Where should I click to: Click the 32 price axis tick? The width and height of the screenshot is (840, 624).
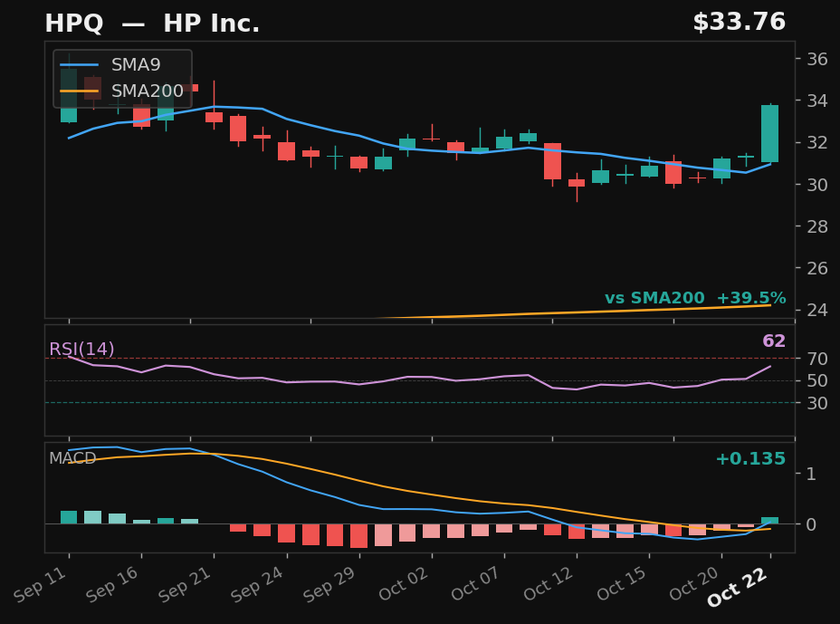(817, 142)
